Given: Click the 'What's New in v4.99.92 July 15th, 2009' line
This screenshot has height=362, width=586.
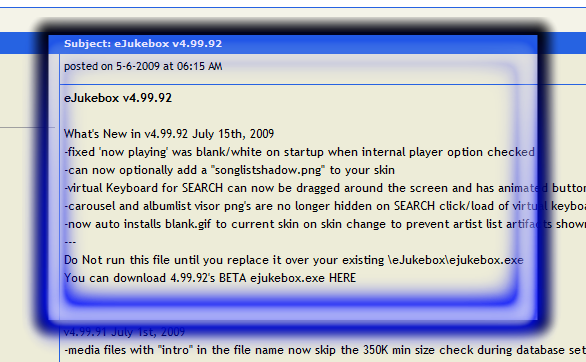Looking at the screenshot, I should pos(169,134).
